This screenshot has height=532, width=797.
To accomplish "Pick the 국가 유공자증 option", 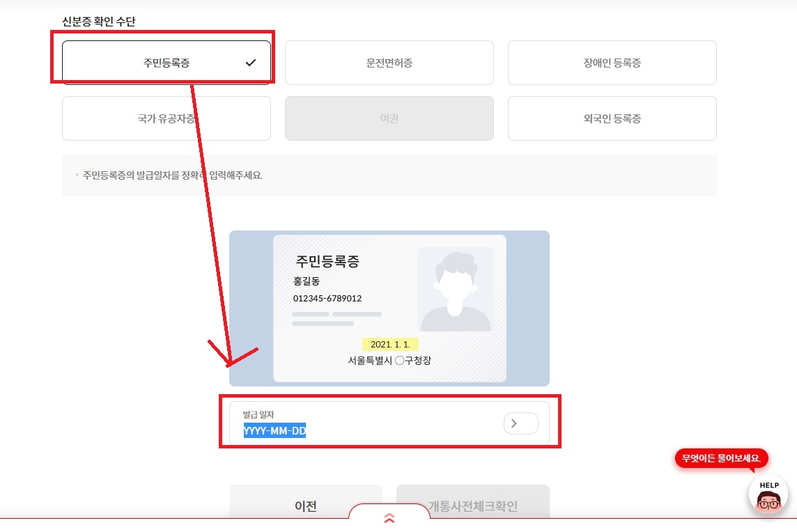I will (167, 118).
